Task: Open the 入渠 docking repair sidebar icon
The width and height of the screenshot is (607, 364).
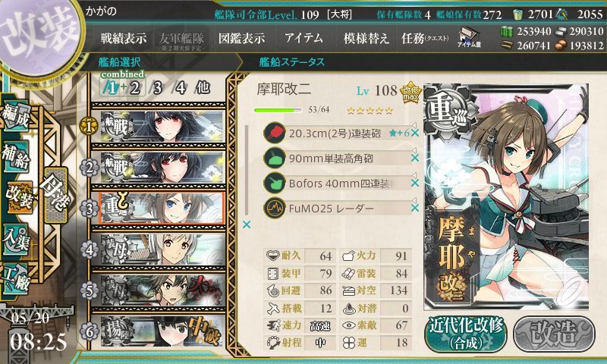Action: click(x=16, y=239)
